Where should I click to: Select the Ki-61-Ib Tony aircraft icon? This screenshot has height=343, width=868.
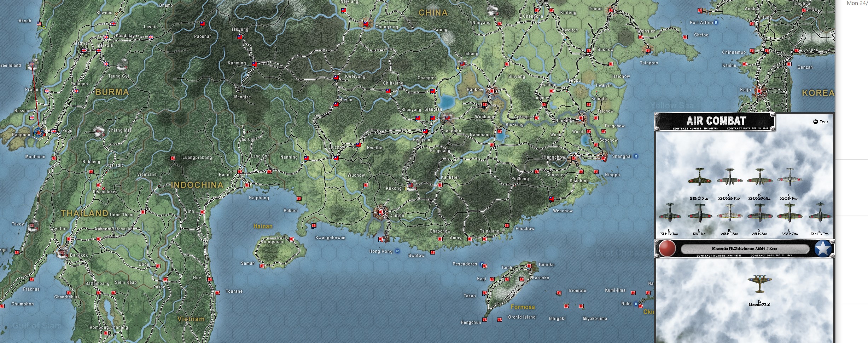click(789, 177)
